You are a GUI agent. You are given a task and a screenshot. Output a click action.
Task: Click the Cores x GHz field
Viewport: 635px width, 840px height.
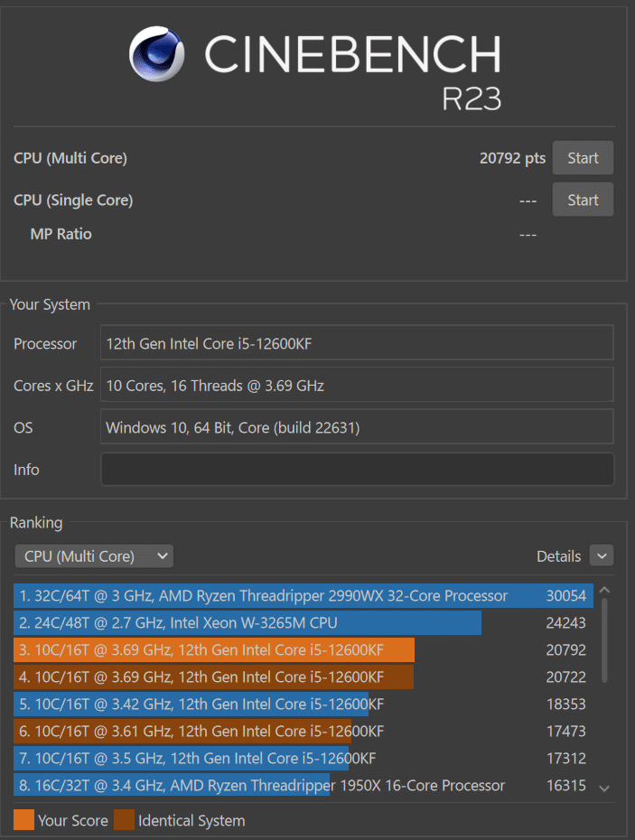357,385
